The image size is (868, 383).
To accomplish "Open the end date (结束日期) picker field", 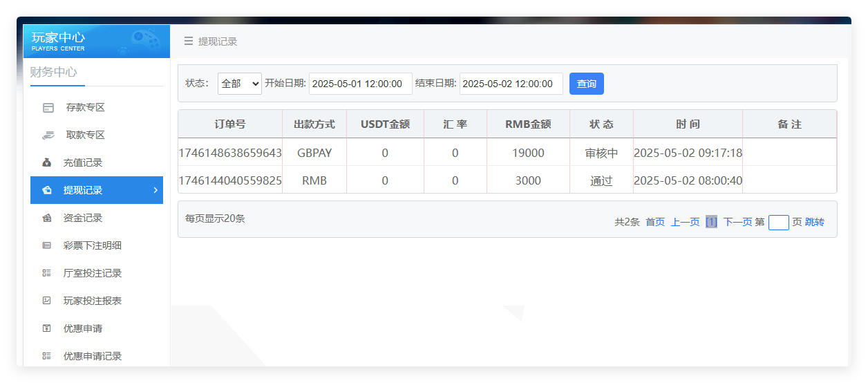I will coord(511,84).
